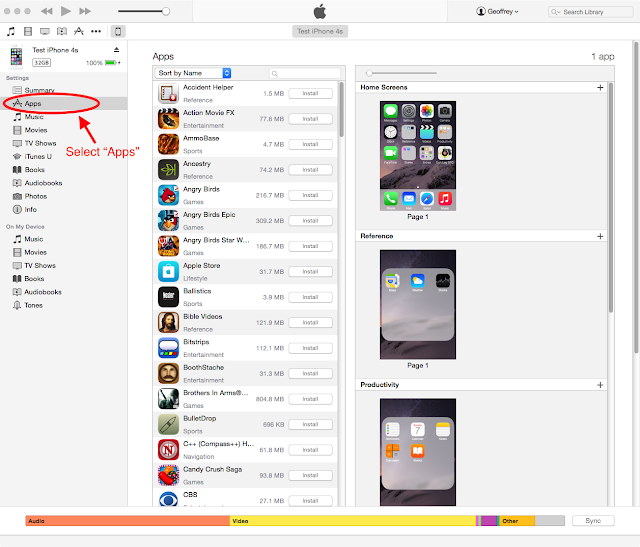Open the TV Shows library icon in toolbar
This screenshot has height=547, width=640.
(45, 31)
